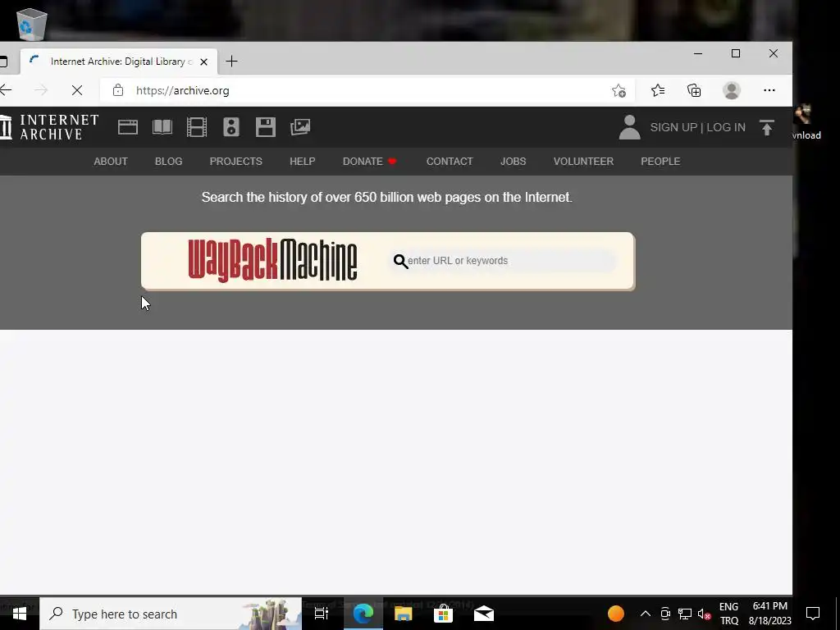Open Edge Collections
This screenshot has width=840, height=630.
tap(694, 90)
